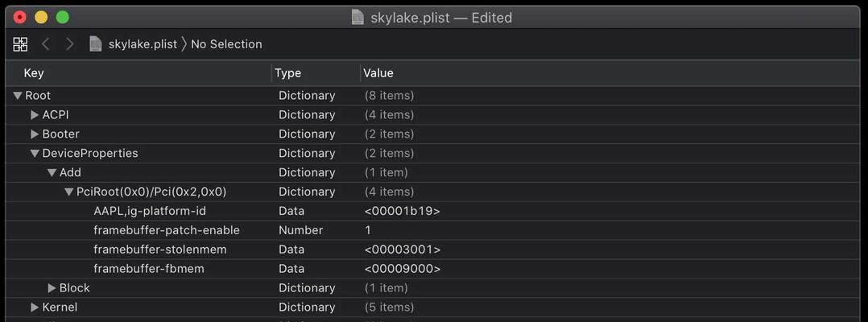Click the framebuffer-patch-enable Number type cell
The width and height of the screenshot is (868, 322).
(300, 230)
